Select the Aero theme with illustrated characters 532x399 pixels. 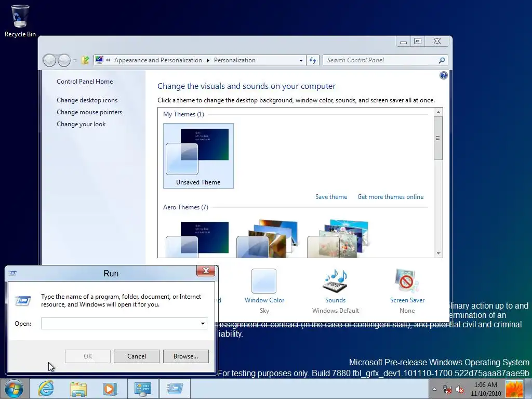(338, 239)
